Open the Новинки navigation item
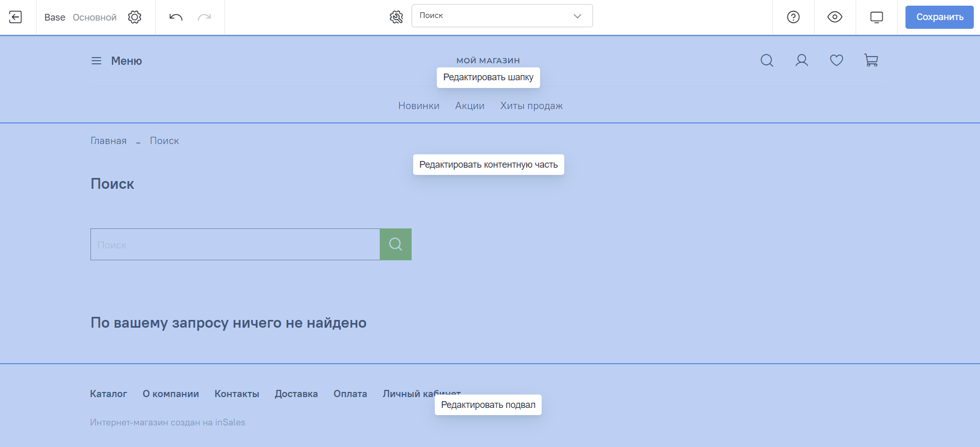Screen dimensions: 980x447 [419, 105]
